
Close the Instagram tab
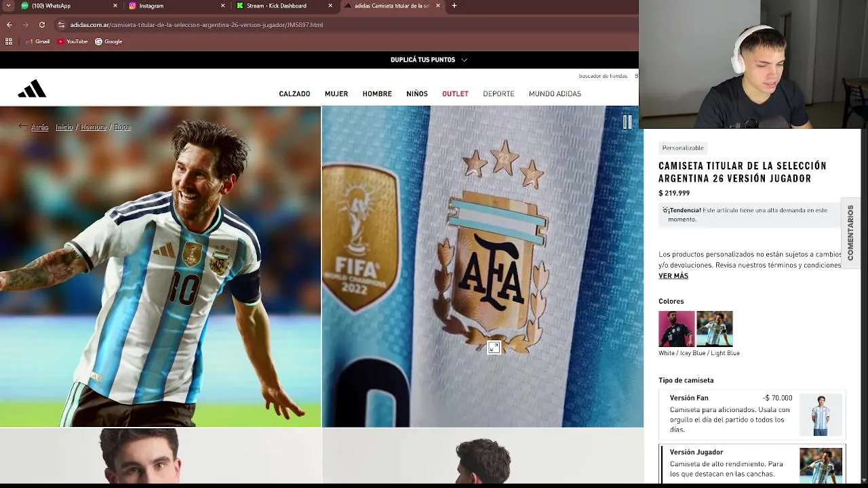tap(222, 5)
